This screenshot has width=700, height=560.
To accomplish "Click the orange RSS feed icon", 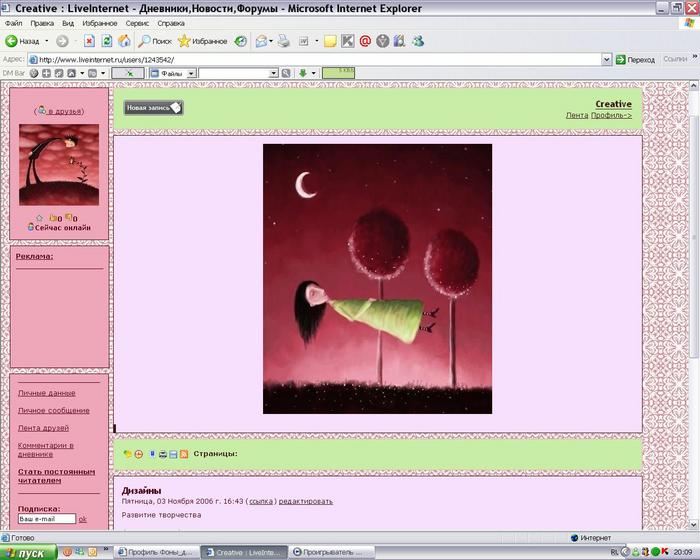I will pyautogui.click(x=184, y=454).
